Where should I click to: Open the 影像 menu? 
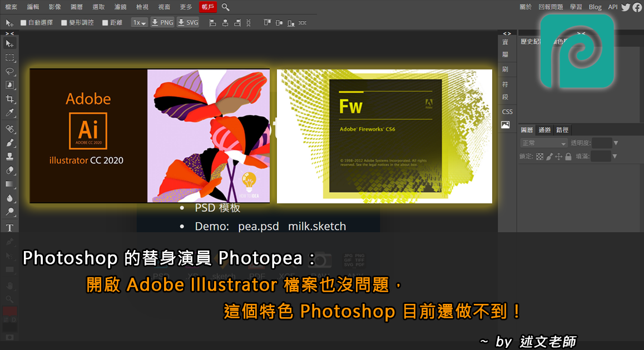pyautogui.click(x=55, y=7)
